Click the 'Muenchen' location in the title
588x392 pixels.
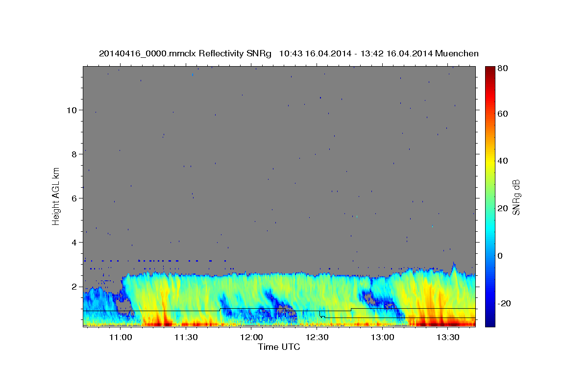click(456, 53)
